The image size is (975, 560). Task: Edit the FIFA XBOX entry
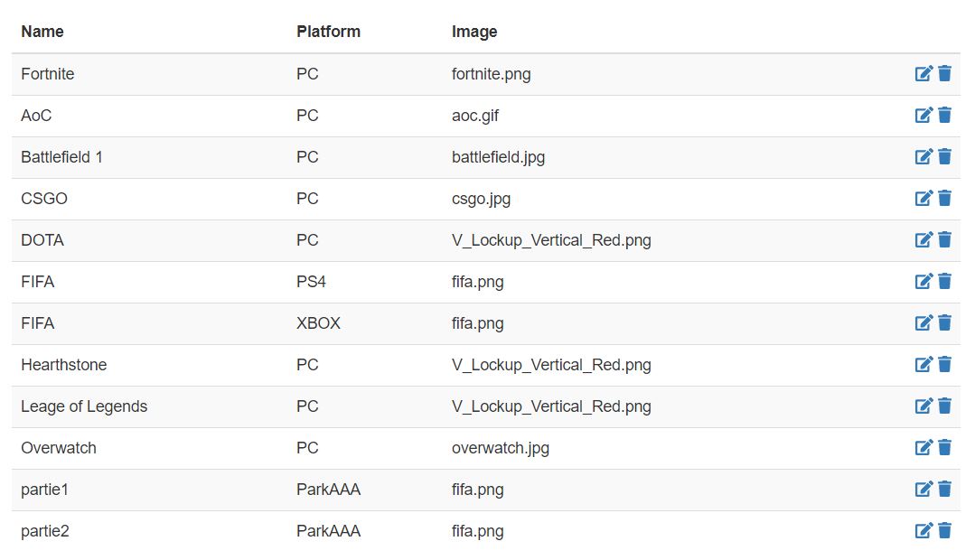click(923, 322)
